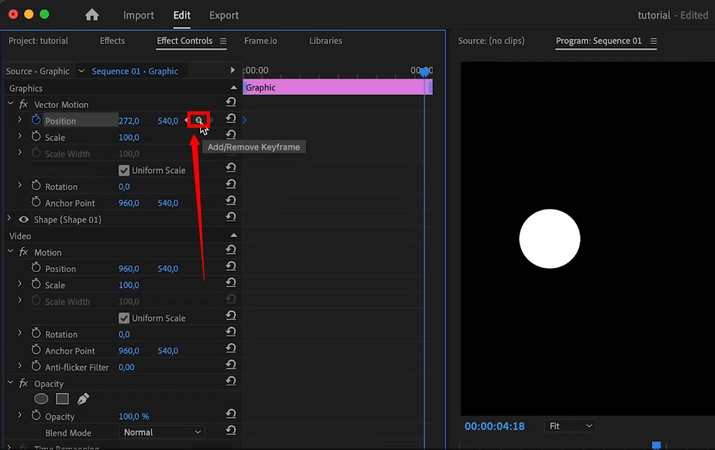715x450 pixels.
Task: Collapse the Opacity effect section
Action: click(x=11, y=383)
